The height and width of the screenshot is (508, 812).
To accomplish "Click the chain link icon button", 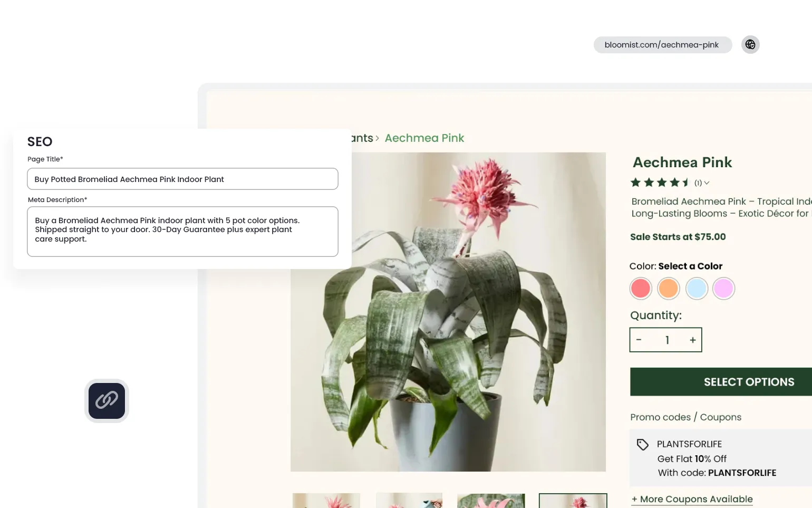I will pyautogui.click(x=107, y=401).
